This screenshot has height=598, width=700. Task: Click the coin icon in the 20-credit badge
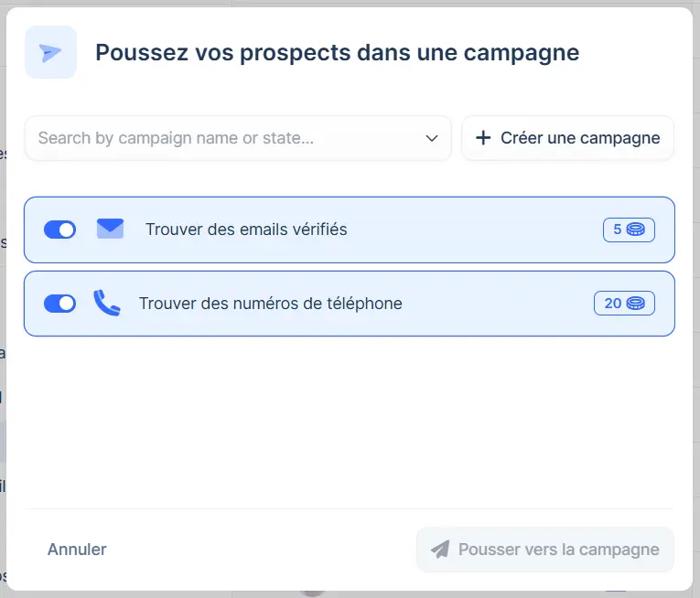pyautogui.click(x=636, y=303)
